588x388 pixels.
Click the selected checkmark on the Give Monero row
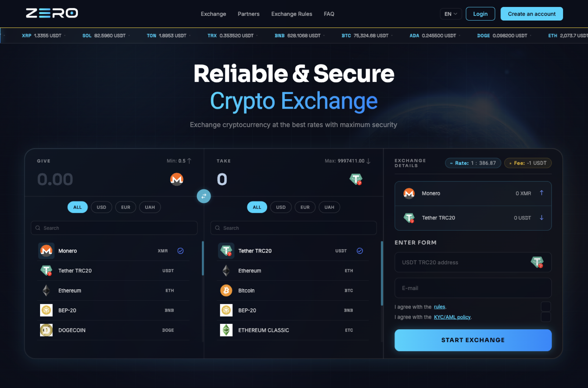coord(180,251)
